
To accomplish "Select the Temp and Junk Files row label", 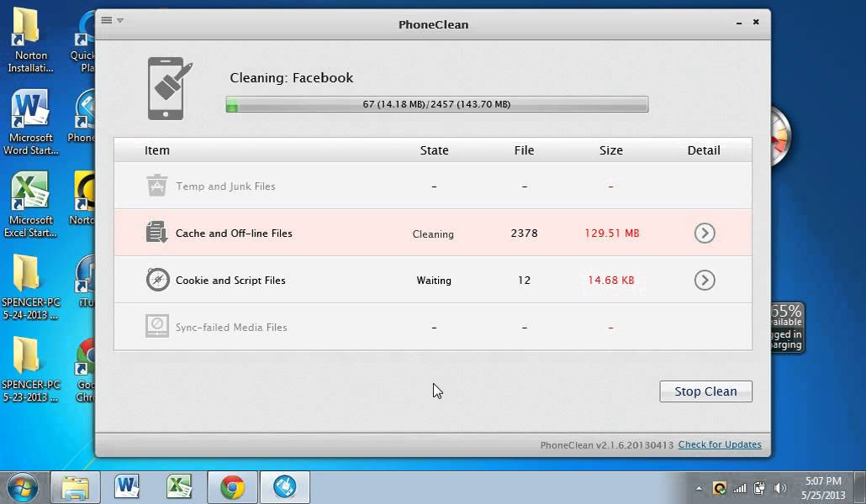I will coord(225,186).
